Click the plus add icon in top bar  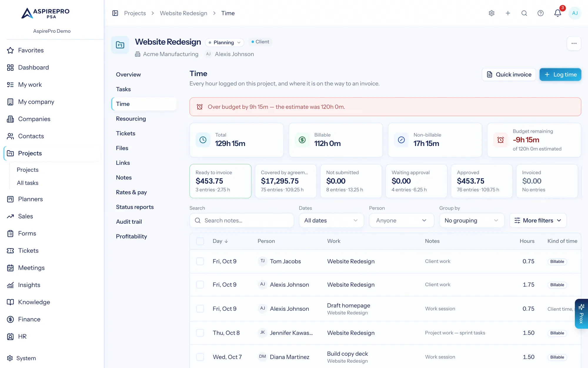[508, 13]
